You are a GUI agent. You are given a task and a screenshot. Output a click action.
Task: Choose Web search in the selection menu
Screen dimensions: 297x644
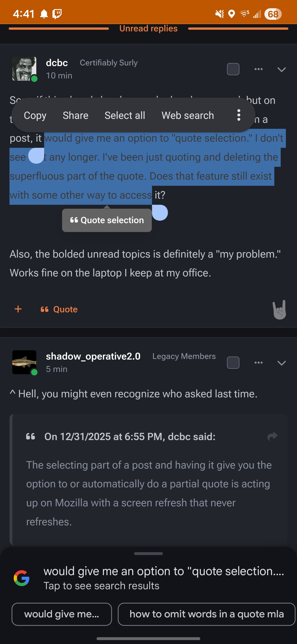(188, 116)
